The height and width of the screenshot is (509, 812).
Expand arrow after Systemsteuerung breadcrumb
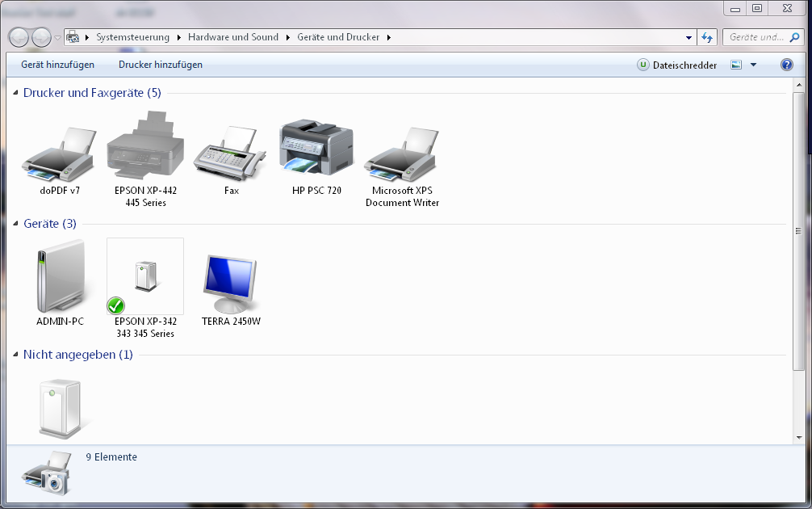(178, 37)
